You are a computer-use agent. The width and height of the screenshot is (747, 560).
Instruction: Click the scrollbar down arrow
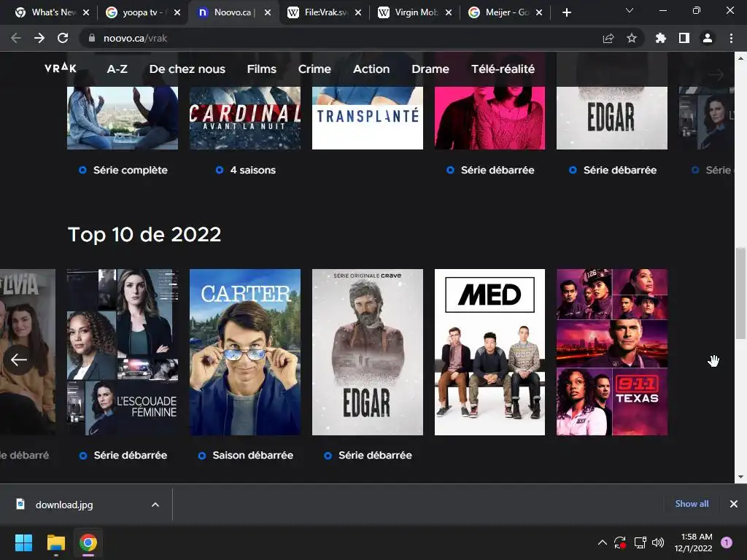click(x=740, y=477)
